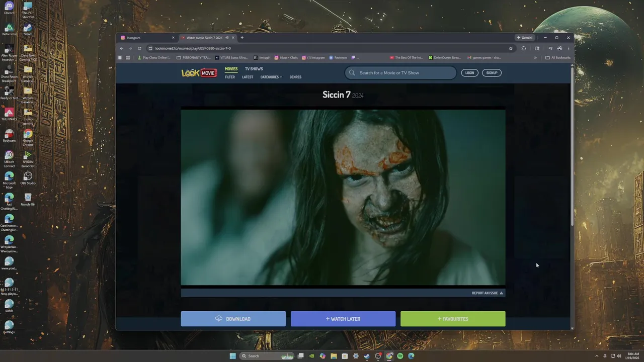The height and width of the screenshot is (362, 644).
Task: Open the Play Chess Online bookmark
Action: [154, 58]
